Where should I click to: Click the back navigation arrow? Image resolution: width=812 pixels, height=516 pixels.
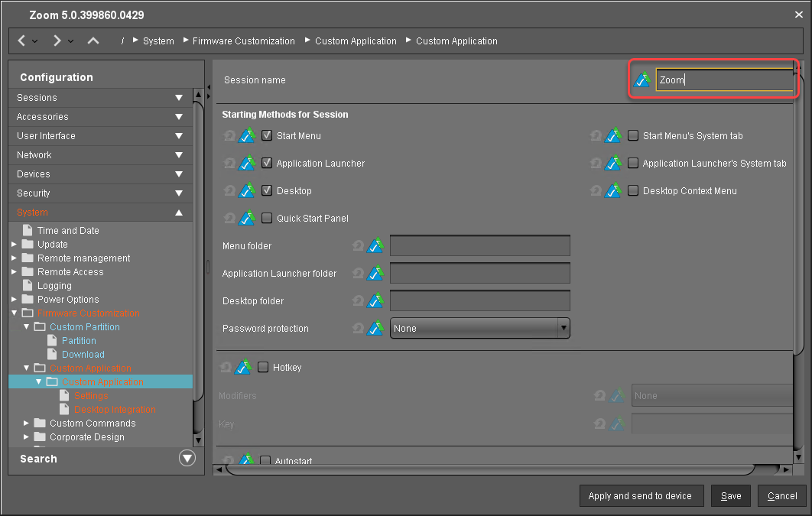click(x=22, y=41)
